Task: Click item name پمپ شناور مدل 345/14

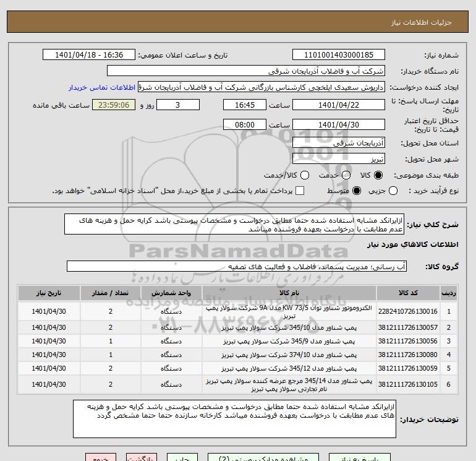Action: 289,385
